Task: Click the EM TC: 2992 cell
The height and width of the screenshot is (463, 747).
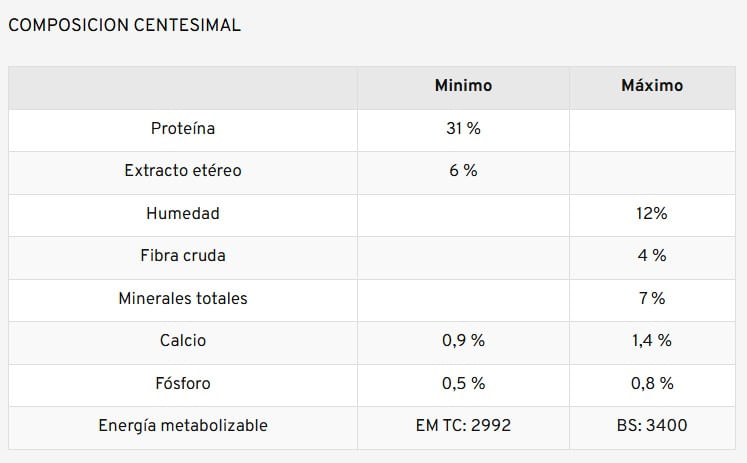Action: tap(463, 426)
